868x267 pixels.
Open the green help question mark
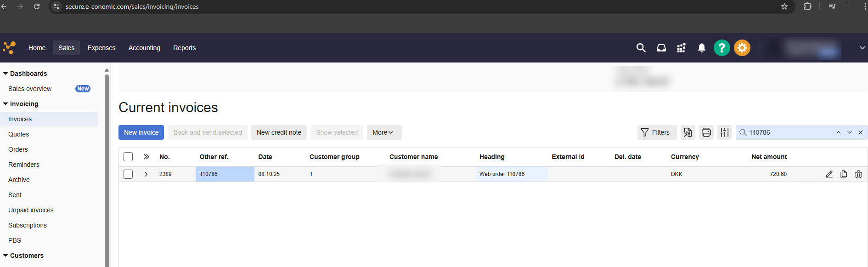point(721,48)
